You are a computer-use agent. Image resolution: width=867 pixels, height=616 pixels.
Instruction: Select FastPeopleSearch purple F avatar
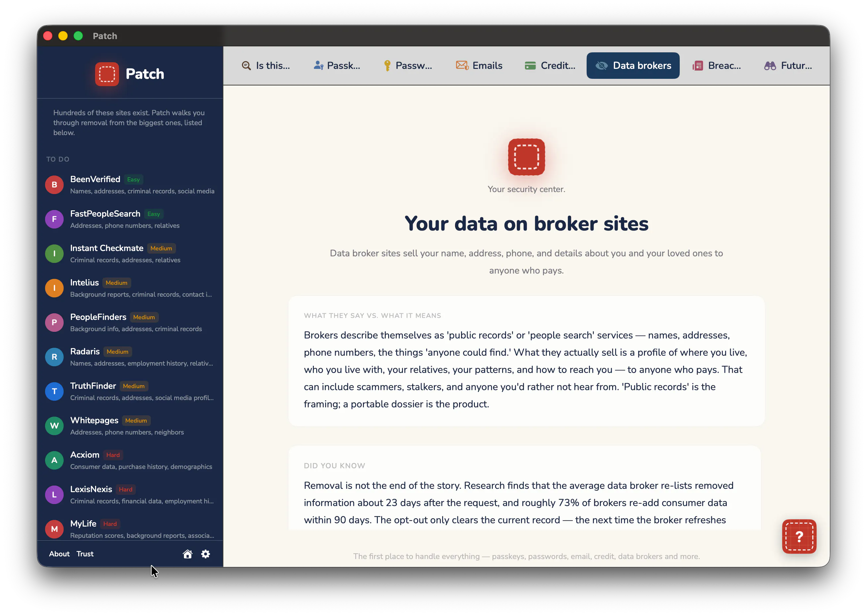(x=54, y=219)
